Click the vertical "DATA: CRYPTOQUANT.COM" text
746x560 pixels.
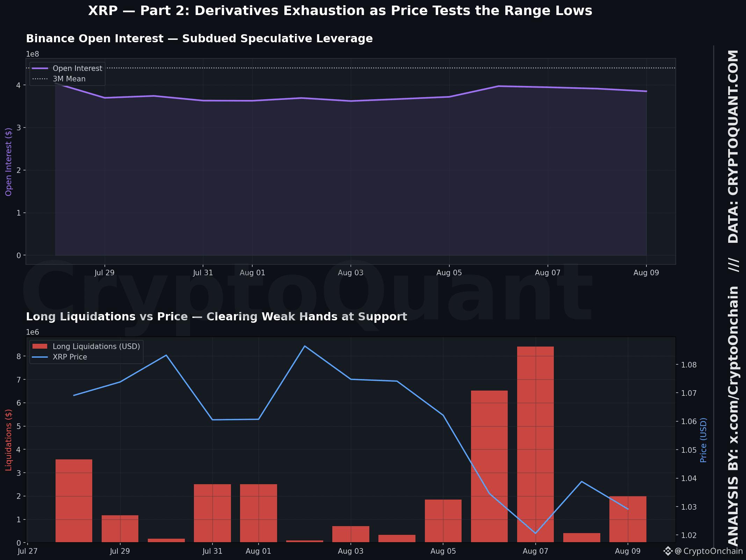[x=733, y=147]
